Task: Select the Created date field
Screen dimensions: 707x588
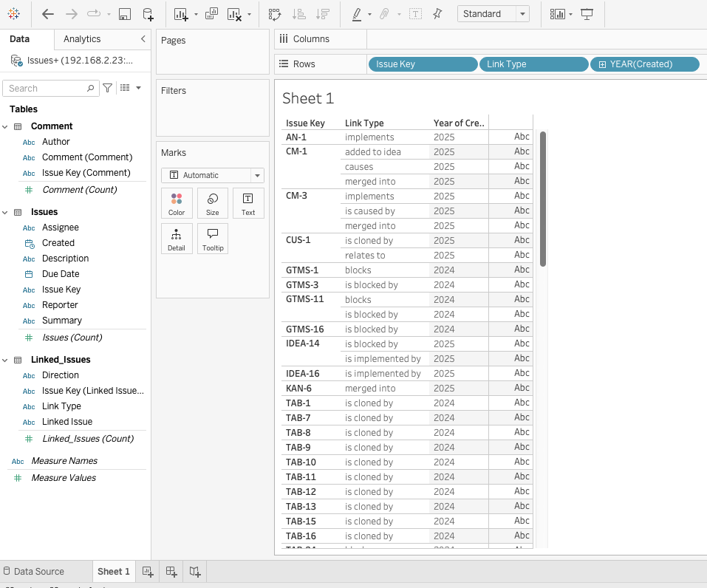Action: click(x=58, y=243)
